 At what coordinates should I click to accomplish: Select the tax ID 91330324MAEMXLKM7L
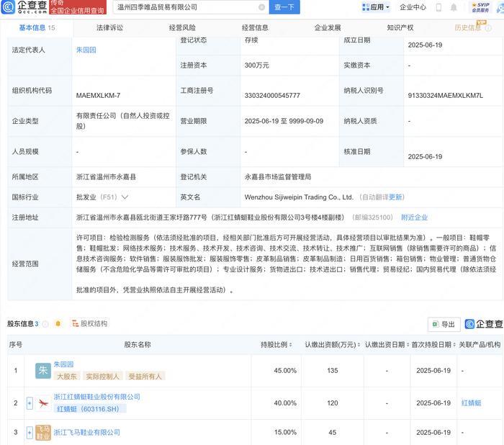point(446,96)
